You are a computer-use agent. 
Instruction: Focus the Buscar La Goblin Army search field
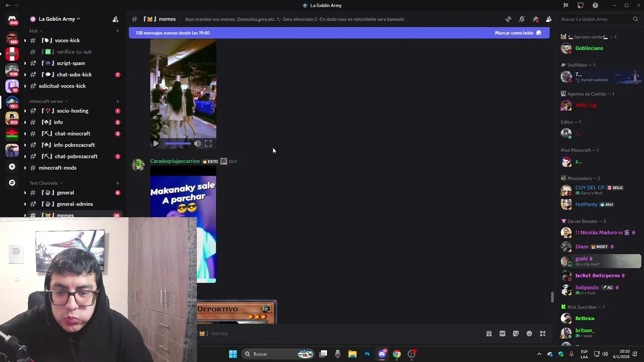(x=598, y=19)
